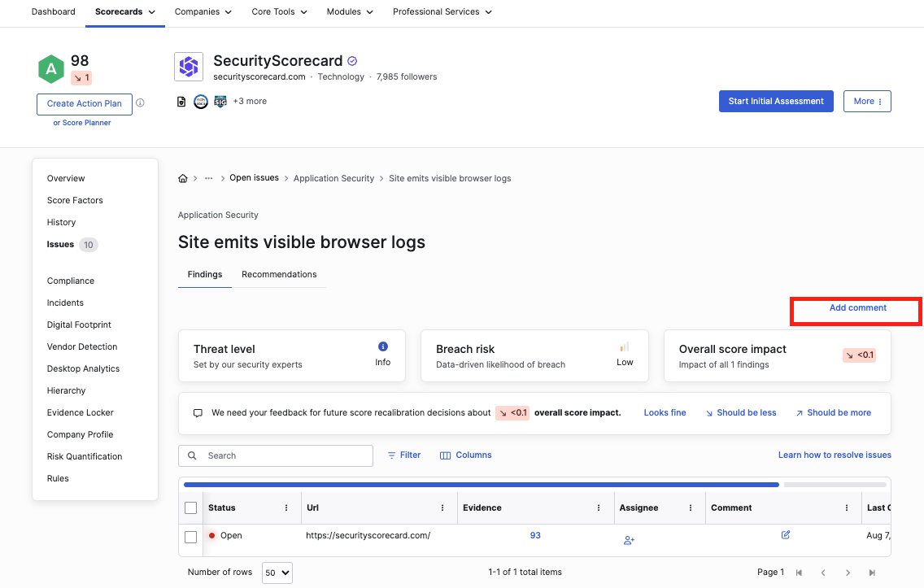Expand the Number of rows dropdown

[x=277, y=573]
